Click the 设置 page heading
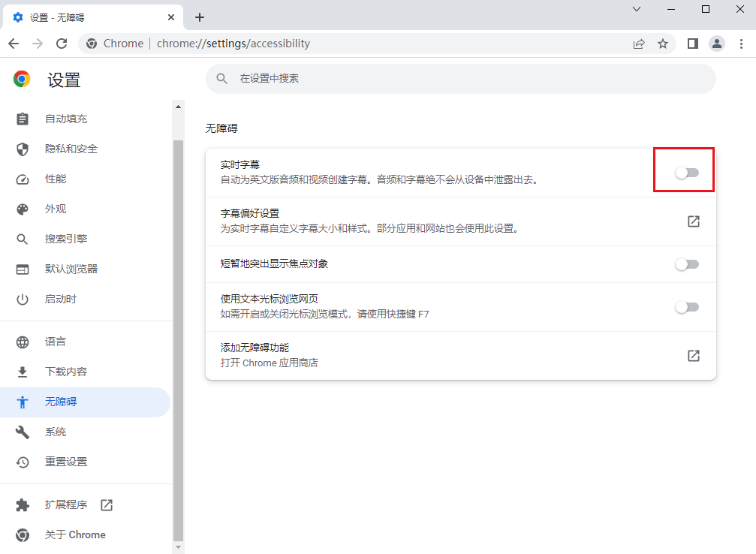This screenshot has height=554, width=756. 64,80
